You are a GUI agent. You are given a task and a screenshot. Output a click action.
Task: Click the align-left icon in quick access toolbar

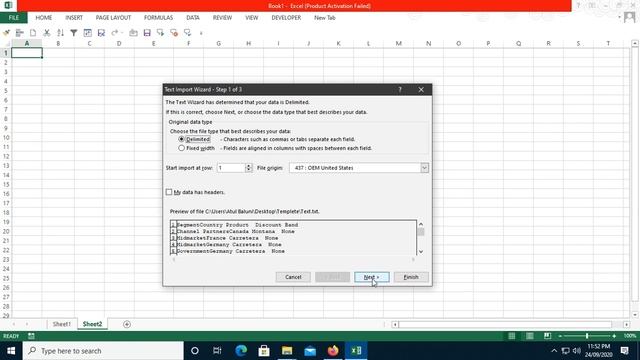click(x=20, y=33)
